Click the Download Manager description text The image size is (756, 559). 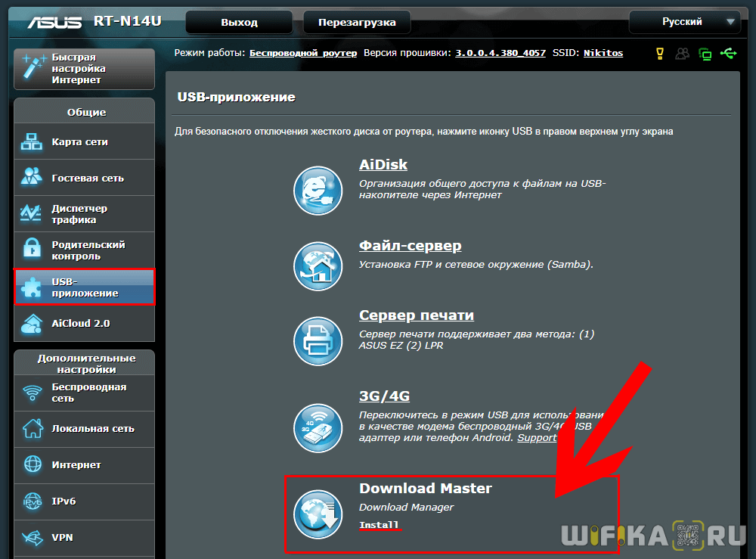(407, 508)
